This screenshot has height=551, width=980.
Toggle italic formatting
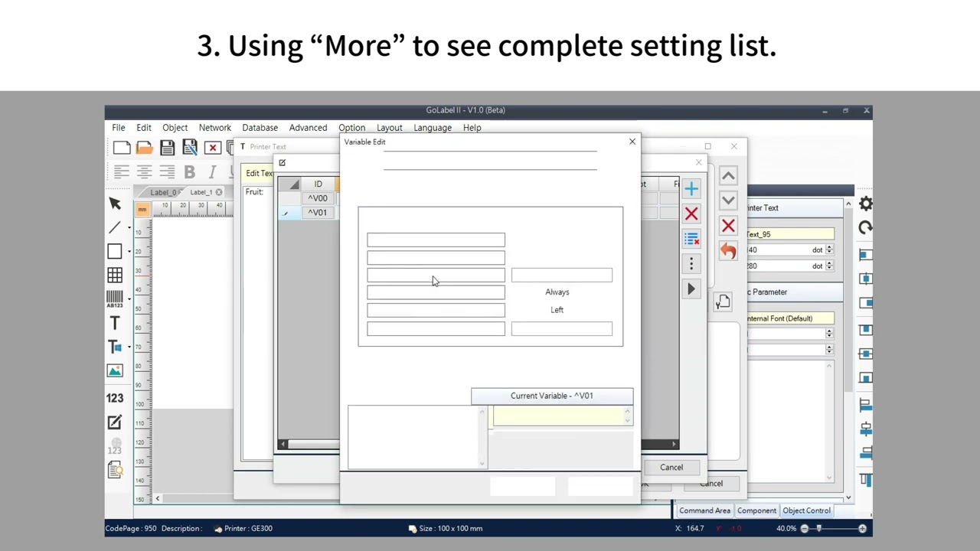[x=212, y=172]
